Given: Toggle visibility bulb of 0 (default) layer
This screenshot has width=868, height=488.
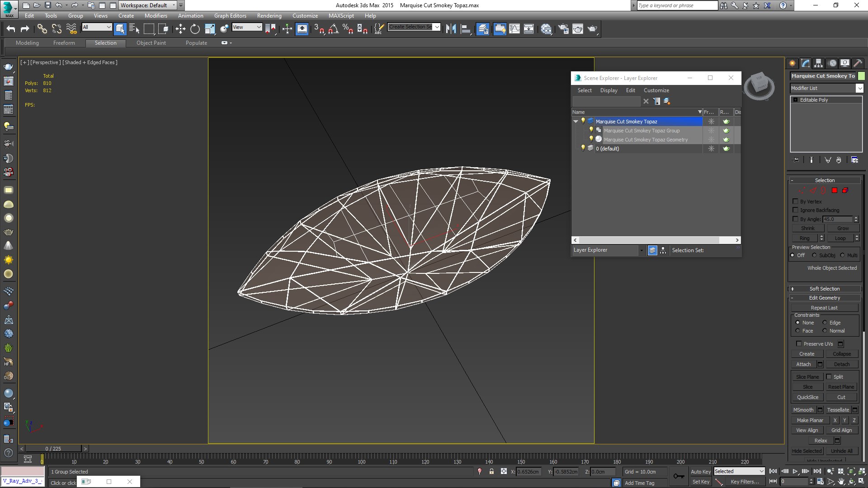Looking at the screenshot, I should [583, 148].
